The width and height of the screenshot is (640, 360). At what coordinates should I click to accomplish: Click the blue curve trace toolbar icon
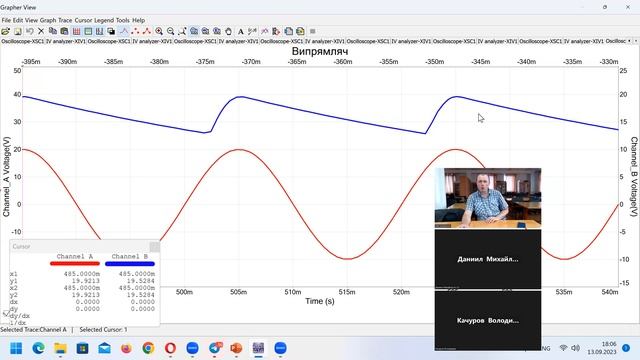tap(124, 31)
